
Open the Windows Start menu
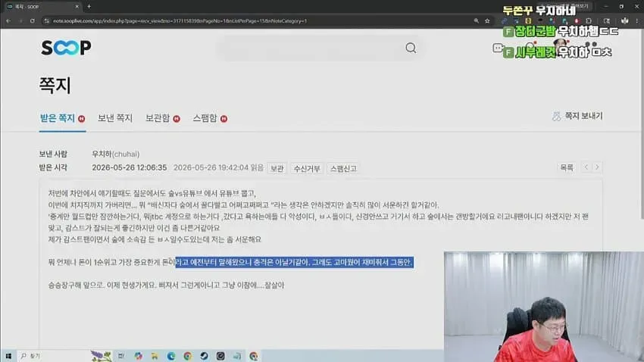coord(8,356)
